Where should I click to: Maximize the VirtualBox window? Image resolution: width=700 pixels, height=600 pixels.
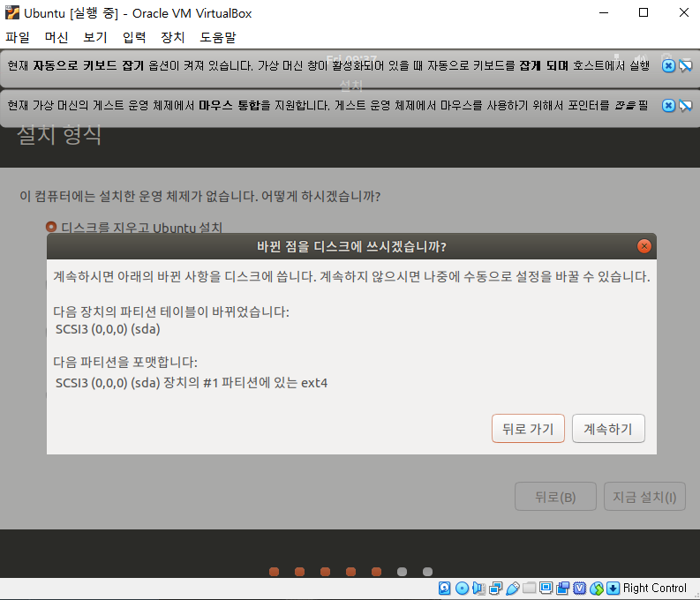[x=644, y=12]
